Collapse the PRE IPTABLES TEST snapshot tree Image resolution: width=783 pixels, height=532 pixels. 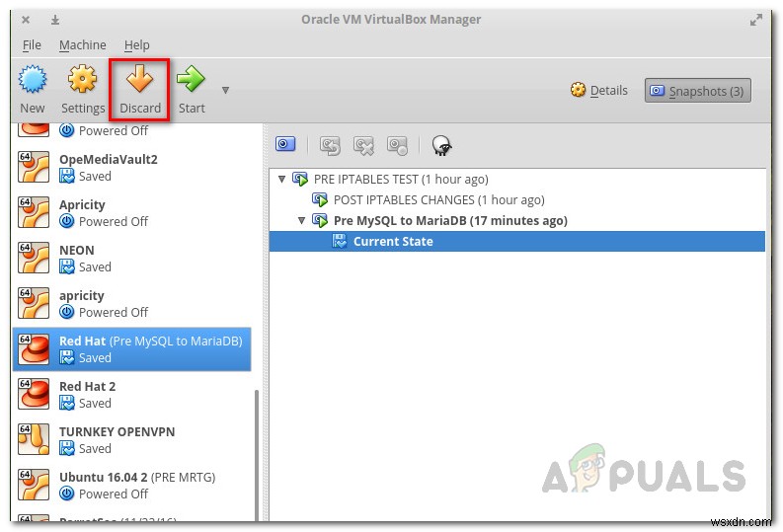[281, 179]
